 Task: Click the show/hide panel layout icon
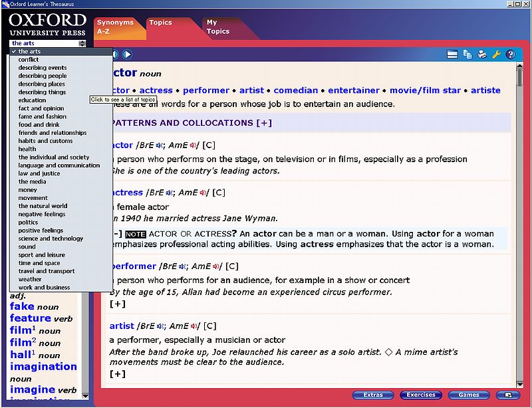pyautogui.click(x=452, y=54)
